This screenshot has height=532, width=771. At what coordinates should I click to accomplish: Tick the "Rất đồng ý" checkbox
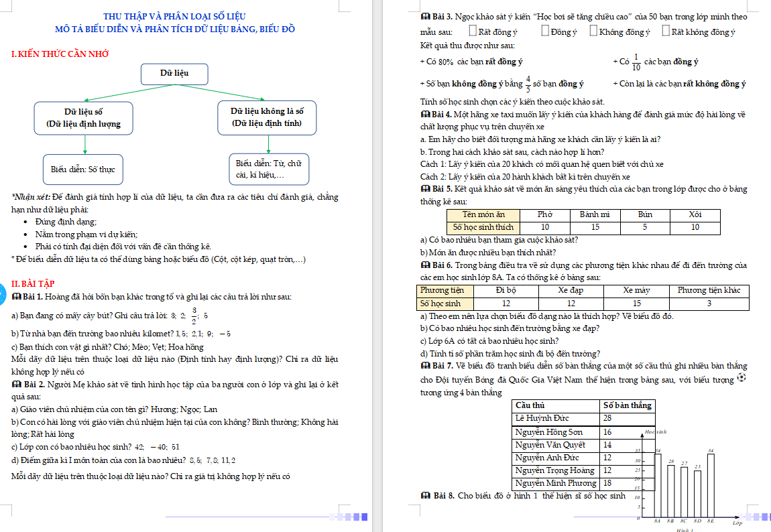click(473, 31)
